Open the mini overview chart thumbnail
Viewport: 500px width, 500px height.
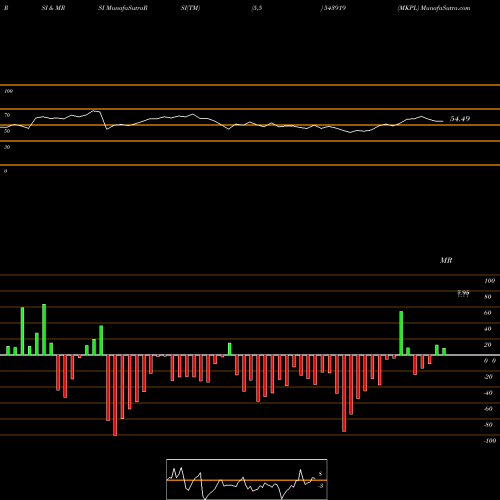[x=247, y=479]
